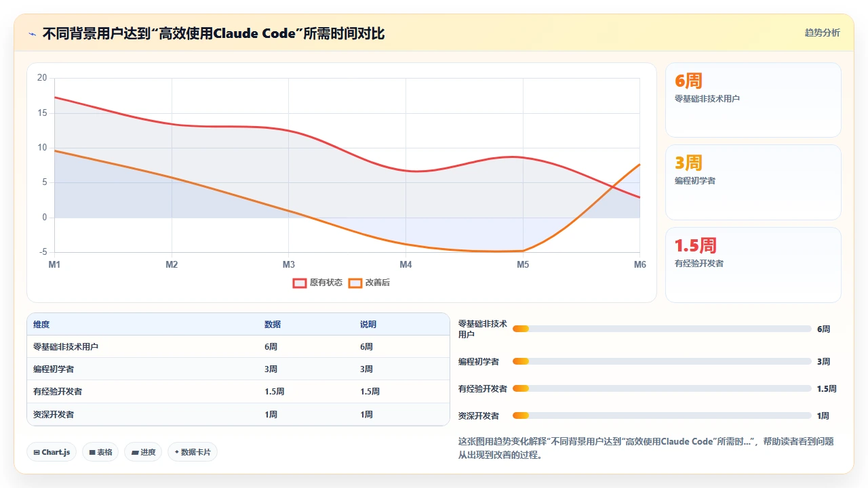Click 编程初学者 table row name
This screenshot has width=868, height=488.
coord(54,369)
